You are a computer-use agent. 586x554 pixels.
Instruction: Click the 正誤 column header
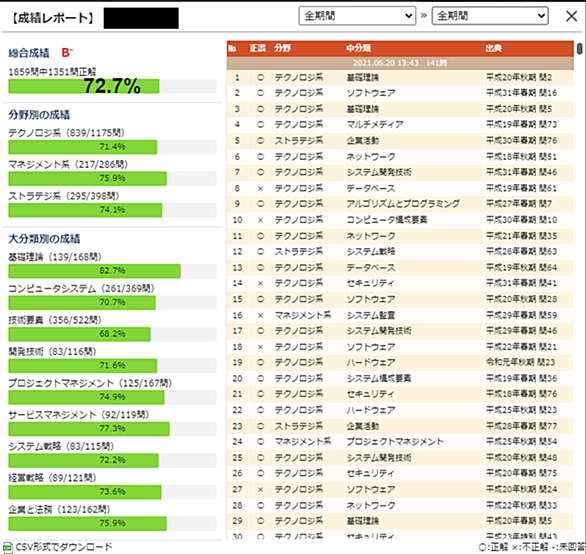click(257, 48)
